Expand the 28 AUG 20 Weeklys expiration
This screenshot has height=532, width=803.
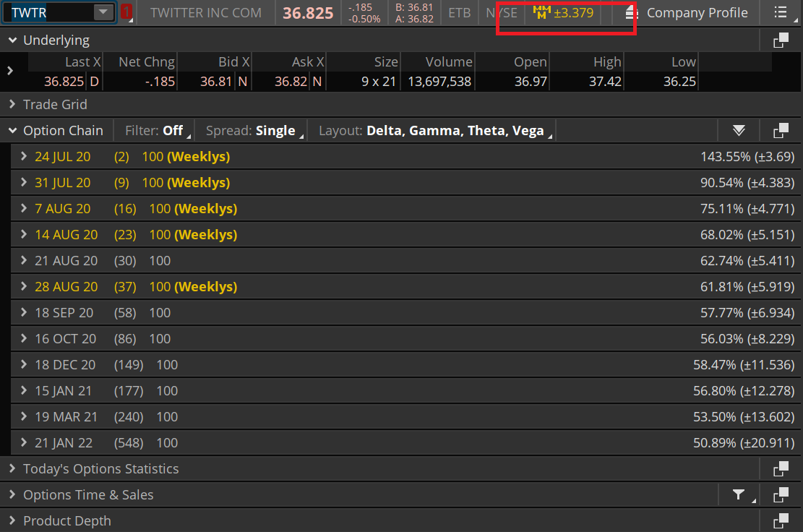click(24, 287)
